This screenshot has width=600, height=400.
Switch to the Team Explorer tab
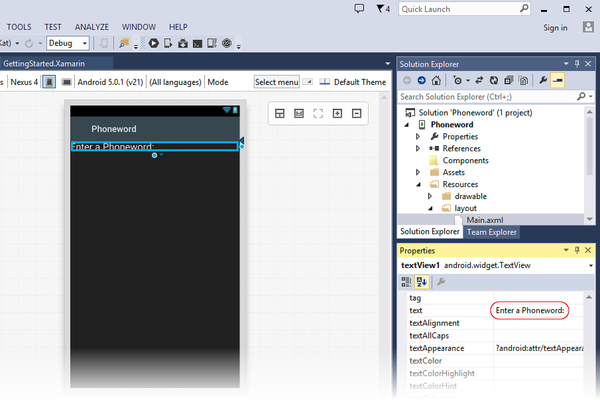(x=492, y=232)
